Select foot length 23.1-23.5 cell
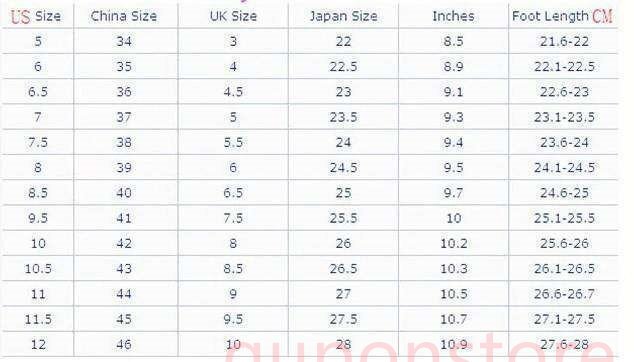634x362 pixels. click(564, 117)
